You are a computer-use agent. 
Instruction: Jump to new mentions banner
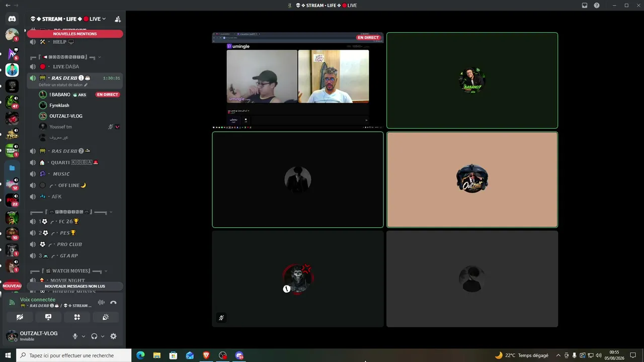75,34
